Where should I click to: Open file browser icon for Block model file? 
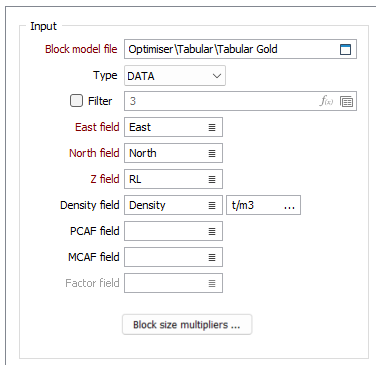click(x=345, y=49)
